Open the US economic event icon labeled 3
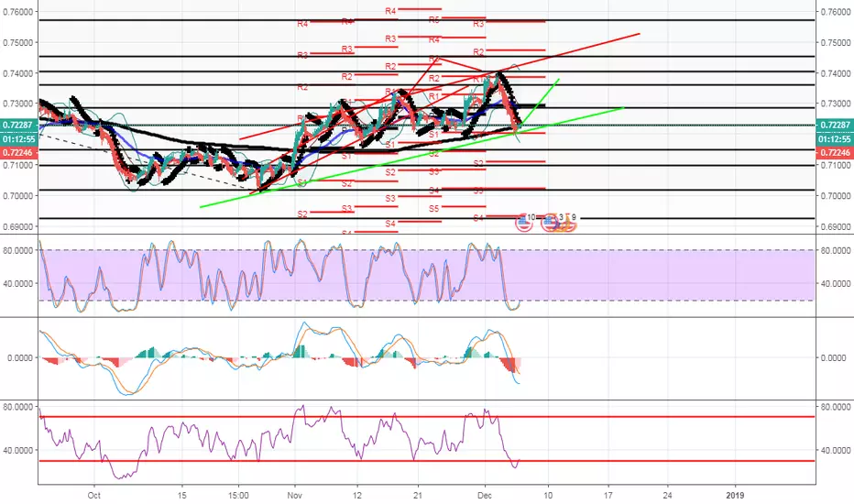Screen dimensions: 854x504 coord(551,223)
